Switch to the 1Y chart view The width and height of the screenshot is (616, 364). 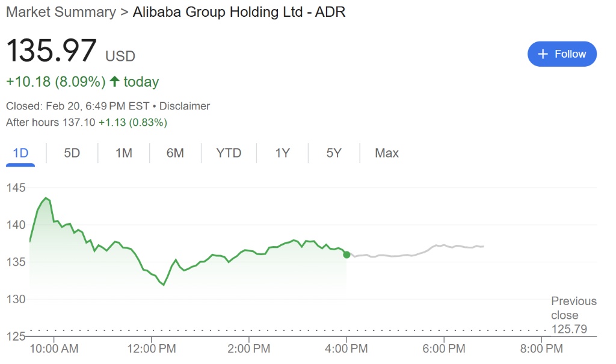pos(282,153)
